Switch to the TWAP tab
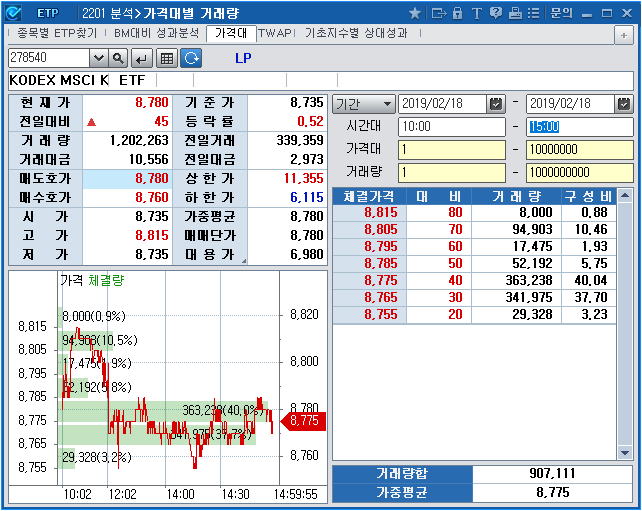This screenshot has width=642, height=511. 277,33
